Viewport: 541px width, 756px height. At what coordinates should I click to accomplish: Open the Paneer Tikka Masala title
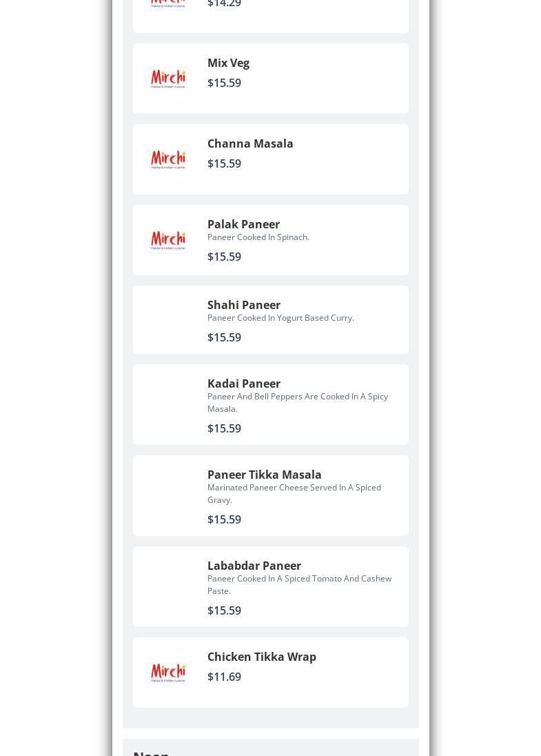pos(264,475)
